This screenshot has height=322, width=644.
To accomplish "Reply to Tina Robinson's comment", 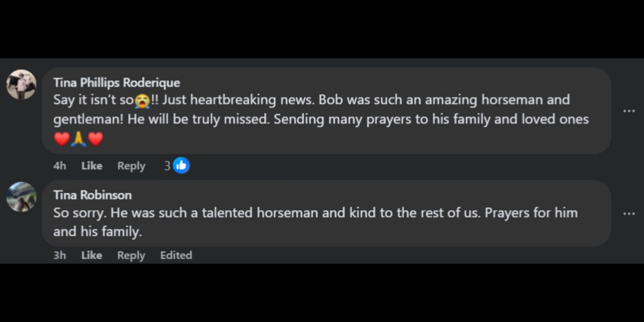I will point(131,255).
